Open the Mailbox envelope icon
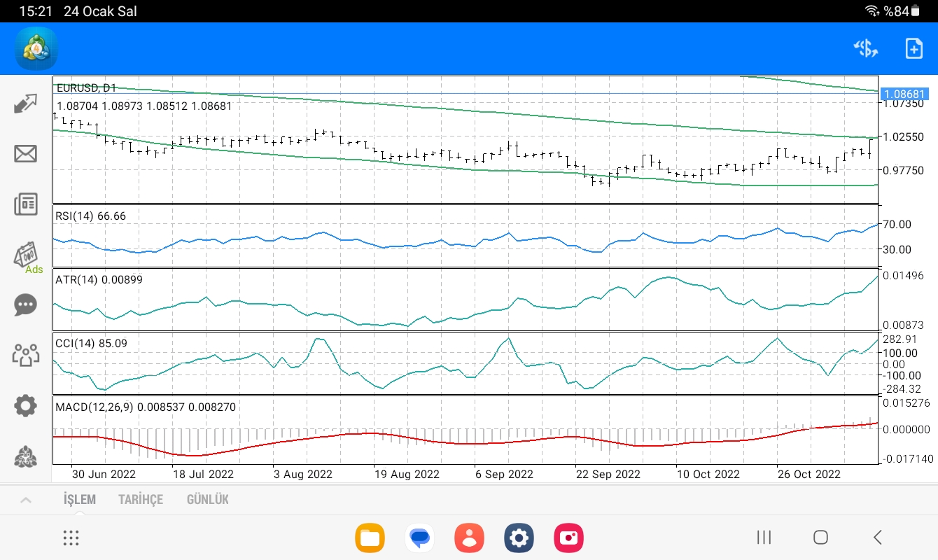Image resolution: width=938 pixels, height=560 pixels. tap(25, 154)
